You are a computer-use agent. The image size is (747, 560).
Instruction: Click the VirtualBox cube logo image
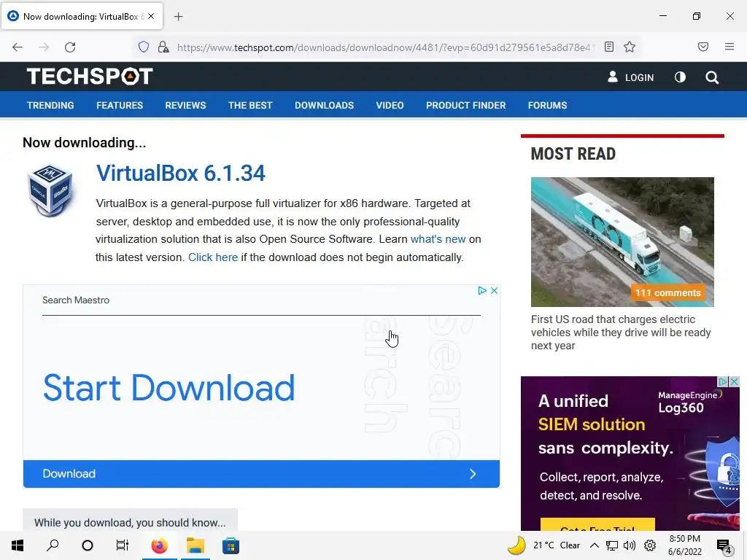coord(50,190)
